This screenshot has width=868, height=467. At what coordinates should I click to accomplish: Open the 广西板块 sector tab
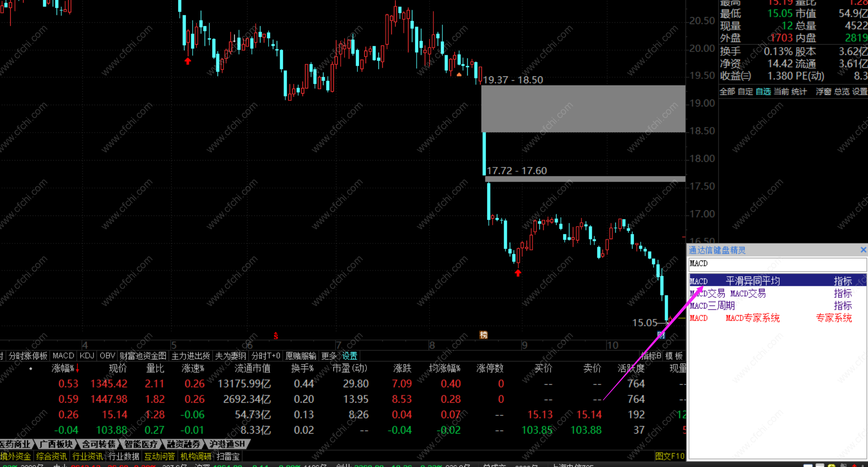coord(56,444)
